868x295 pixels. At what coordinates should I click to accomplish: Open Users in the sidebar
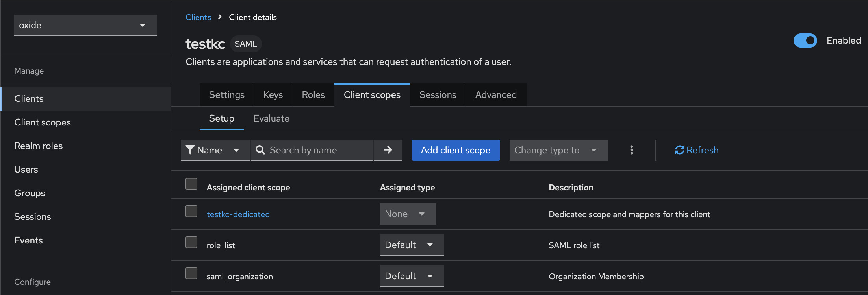tap(86, 170)
